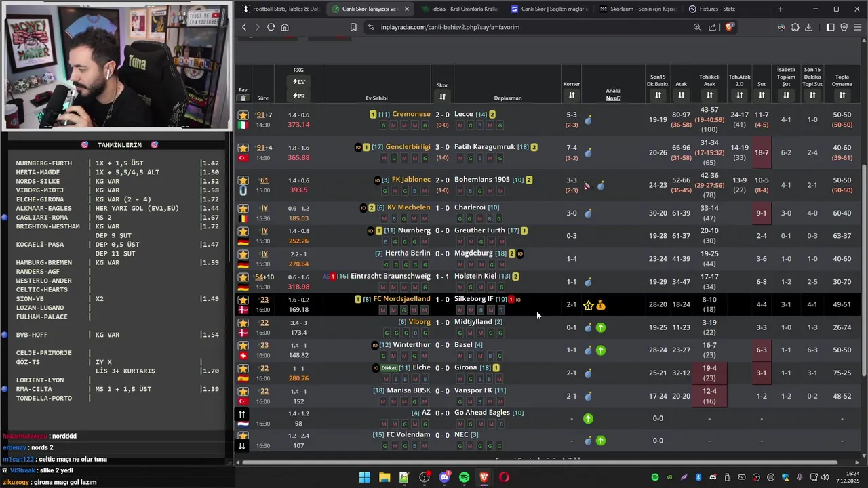Toggle the browser sidebar panel

831,27
